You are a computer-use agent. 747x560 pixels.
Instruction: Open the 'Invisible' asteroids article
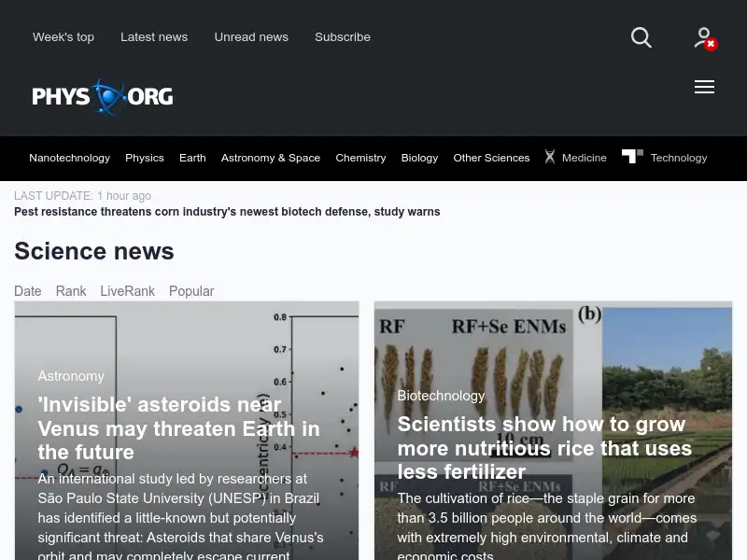[178, 428]
